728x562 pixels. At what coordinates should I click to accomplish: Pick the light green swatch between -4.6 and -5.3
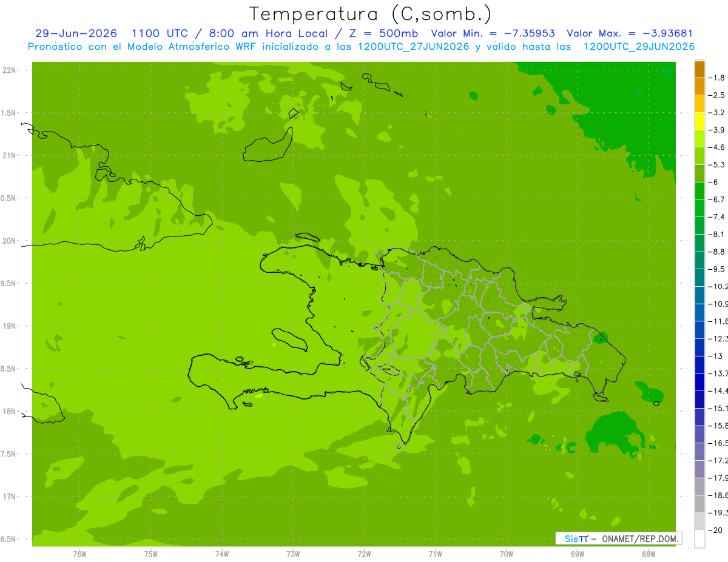click(x=699, y=156)
